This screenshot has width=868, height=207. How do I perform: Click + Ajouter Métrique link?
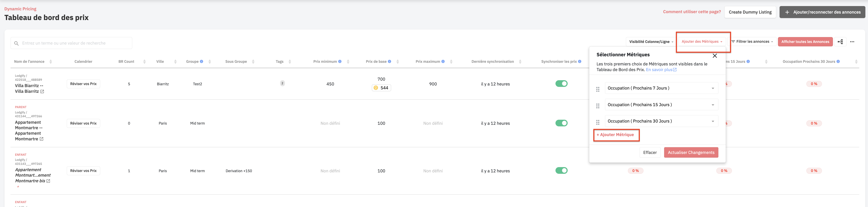point(615,135)
